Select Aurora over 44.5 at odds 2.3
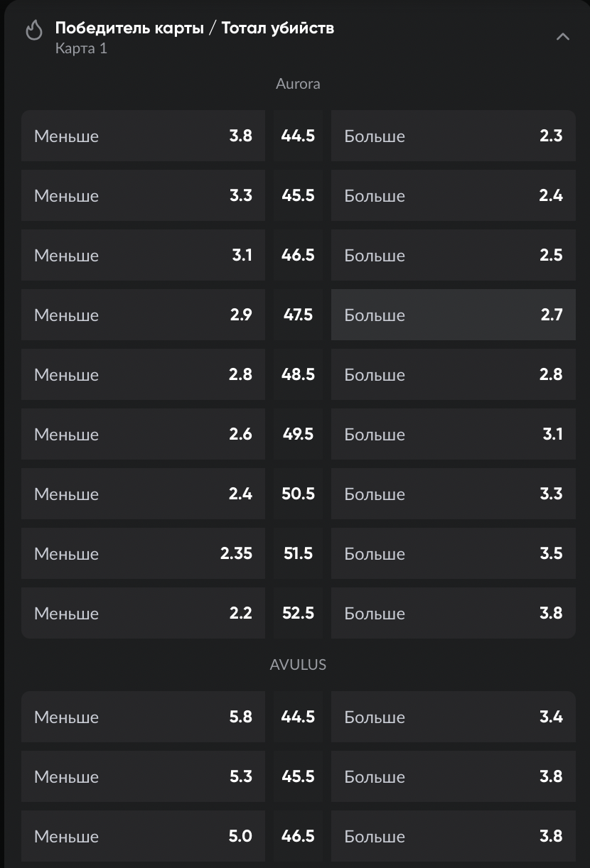Screen dimensions: 590x868 pyautogui.click(x=453, y=136)
